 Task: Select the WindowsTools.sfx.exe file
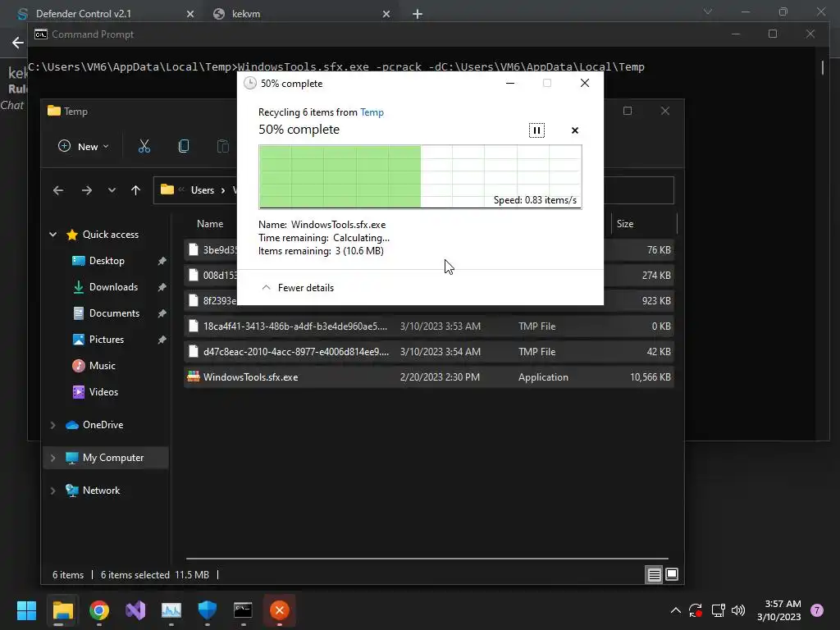(428, 377)
